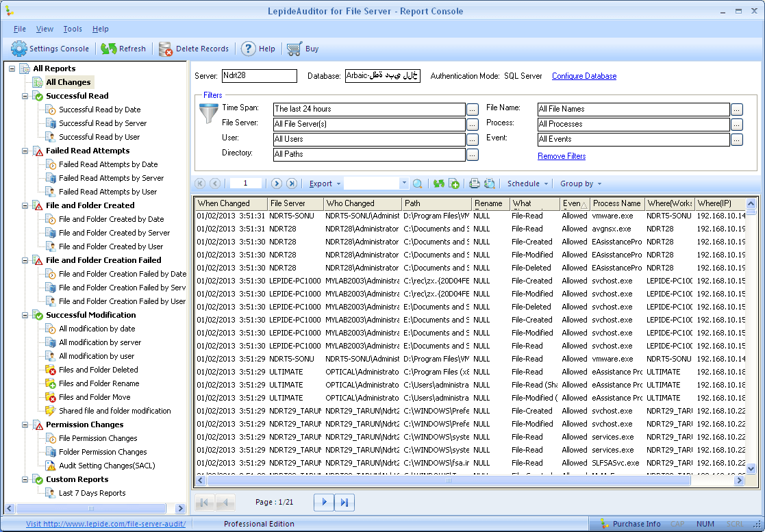Screen dimensions: 765x532
Task: Click browse button for User filter
Action: [473, 140]
